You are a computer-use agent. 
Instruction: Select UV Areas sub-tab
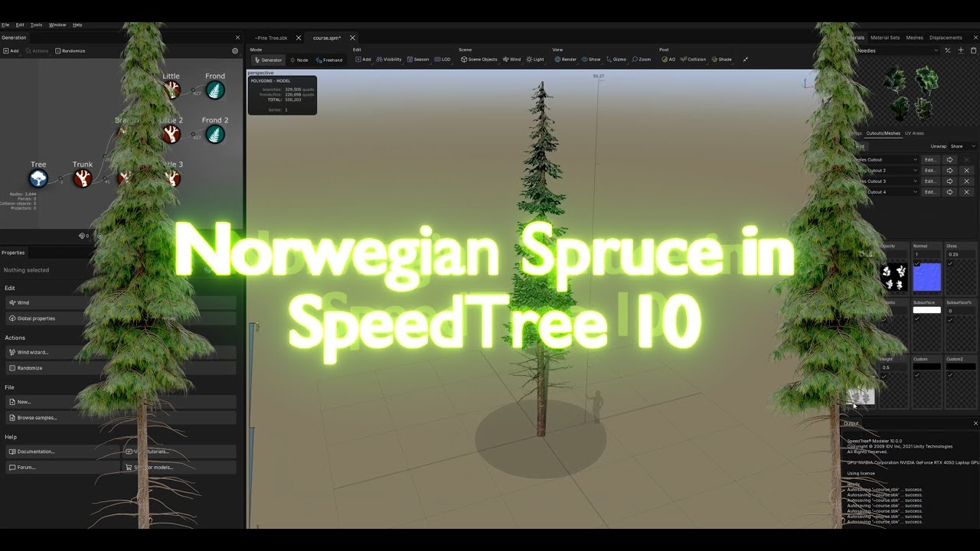coord(914,133)
